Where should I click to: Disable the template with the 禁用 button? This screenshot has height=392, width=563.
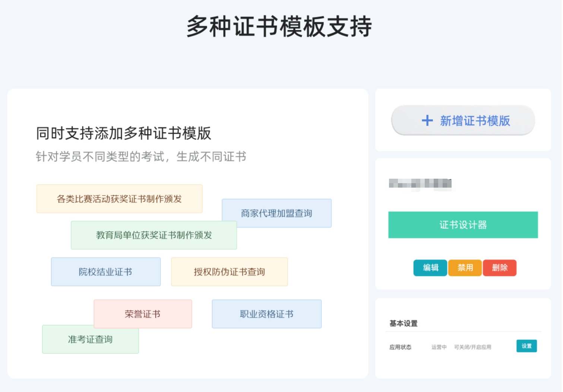[465, 268]
